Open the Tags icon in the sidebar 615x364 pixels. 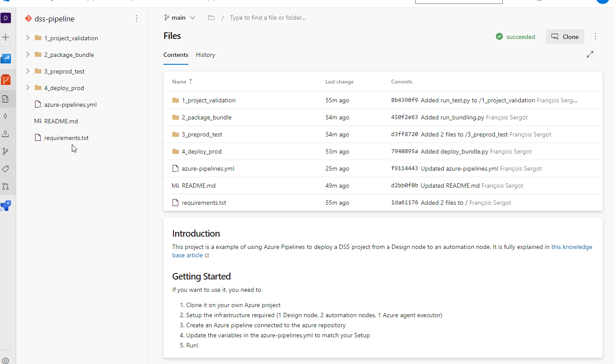6,169
